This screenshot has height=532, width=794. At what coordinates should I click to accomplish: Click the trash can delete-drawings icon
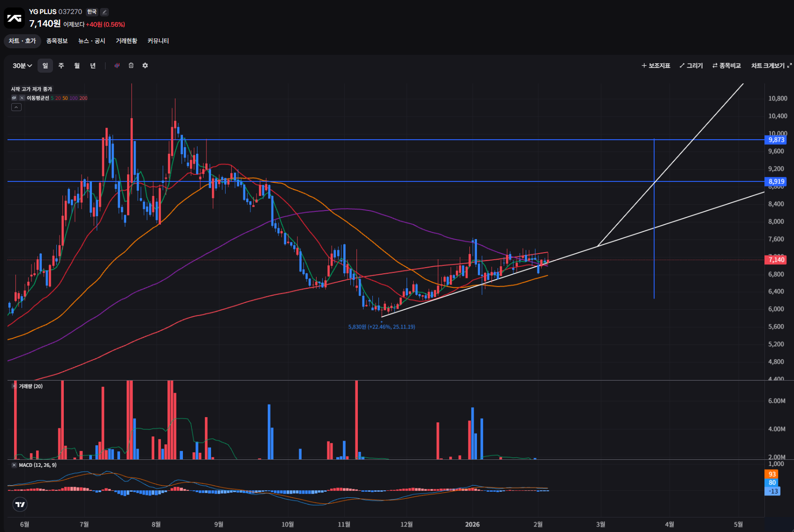tap(131, 66)
